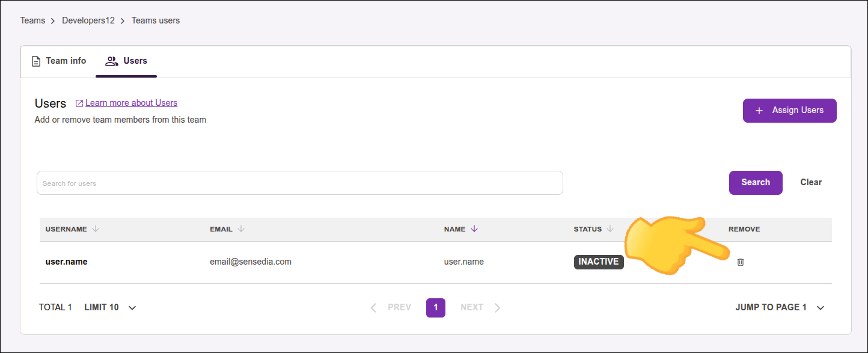Clear the user search filter
The height and width of the screenshot is (353, 868).
pos(811,183)
